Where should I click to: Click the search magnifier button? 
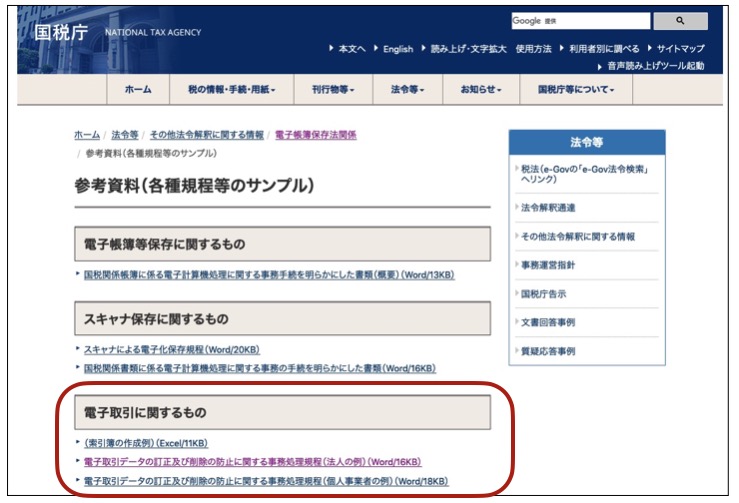[x=680, y=20]
